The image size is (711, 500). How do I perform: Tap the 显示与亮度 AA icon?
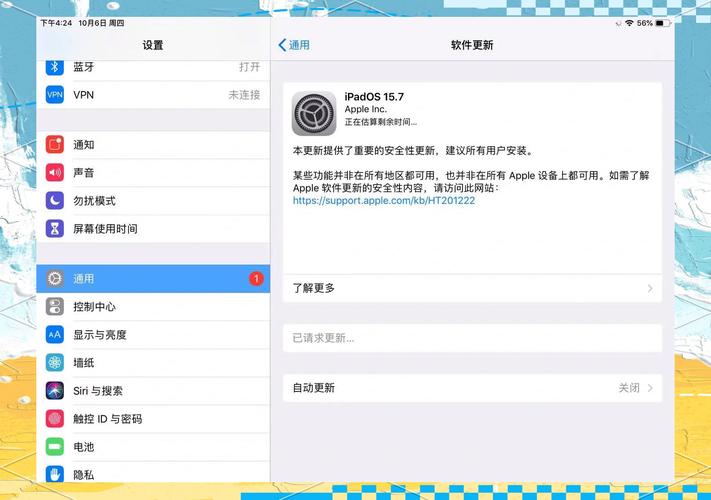55,335
